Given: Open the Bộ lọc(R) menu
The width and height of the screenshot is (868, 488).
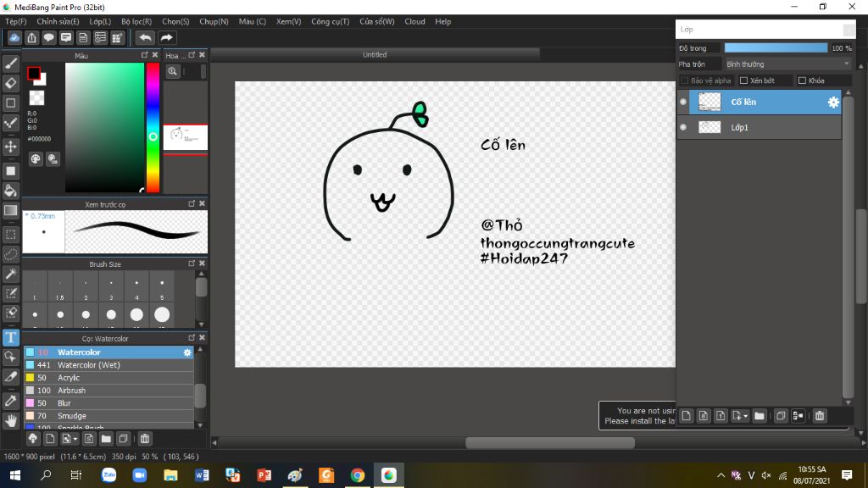Looking at the screenshot, I should point(136,21).
